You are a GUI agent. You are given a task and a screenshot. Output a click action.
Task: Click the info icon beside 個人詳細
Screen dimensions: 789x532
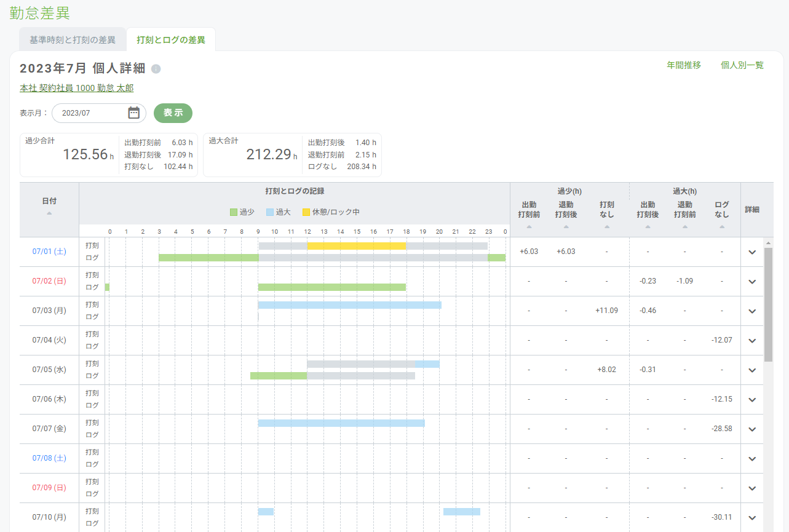click(156, 69)
